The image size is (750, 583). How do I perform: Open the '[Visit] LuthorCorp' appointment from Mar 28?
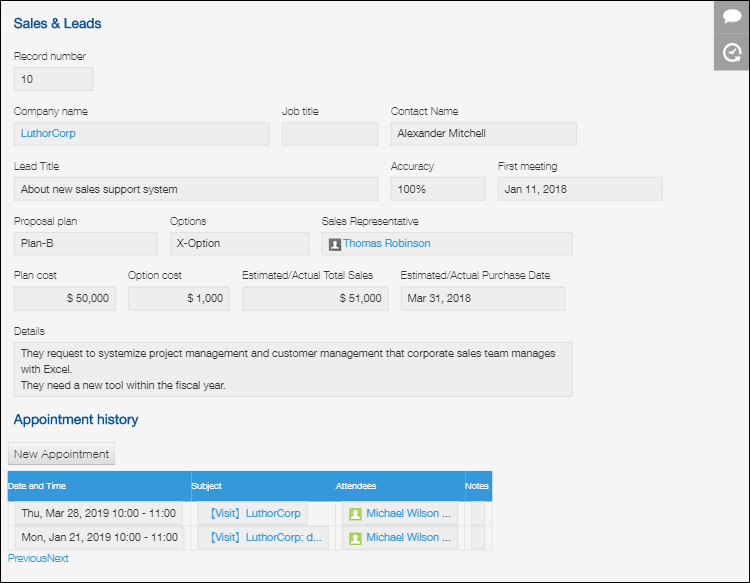pyautogui.click(x=255, y=513)
